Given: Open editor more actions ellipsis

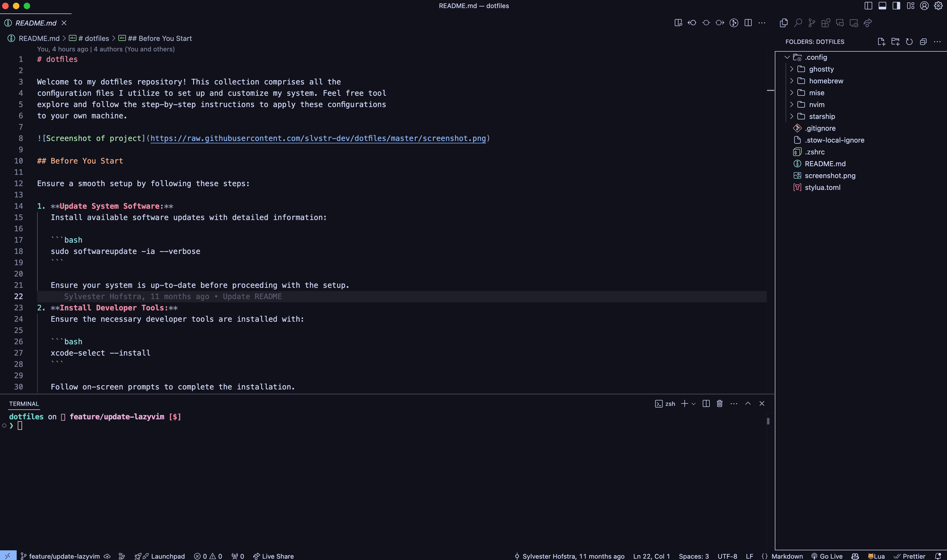Looking at the screenshot, I should click(x=762, y=23).
